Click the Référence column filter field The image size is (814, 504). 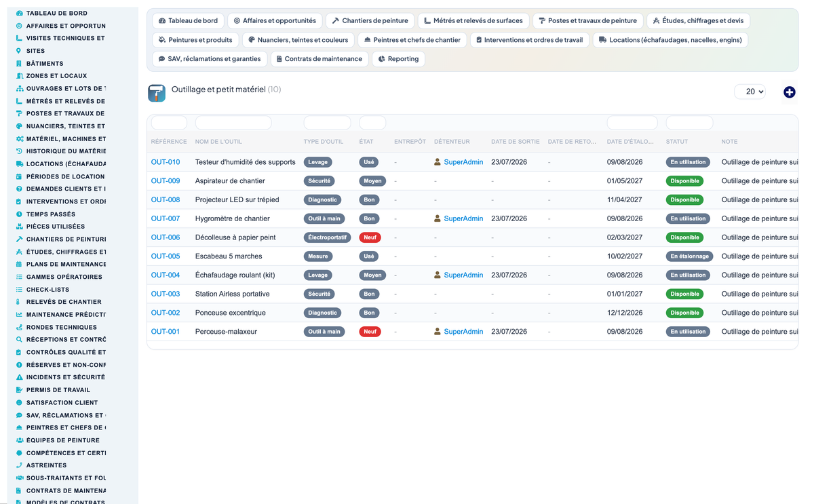pos(169,123)
